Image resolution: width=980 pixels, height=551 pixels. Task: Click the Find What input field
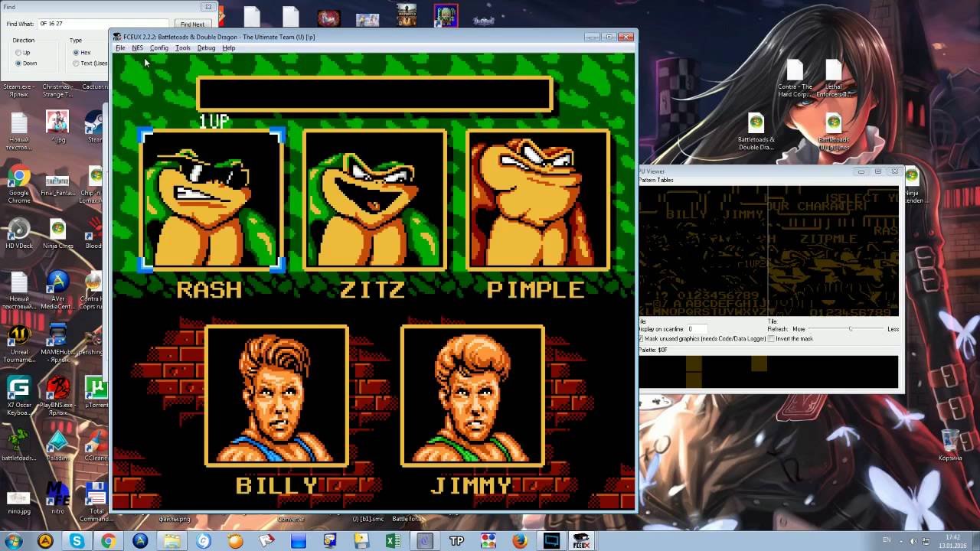point(103,24)
